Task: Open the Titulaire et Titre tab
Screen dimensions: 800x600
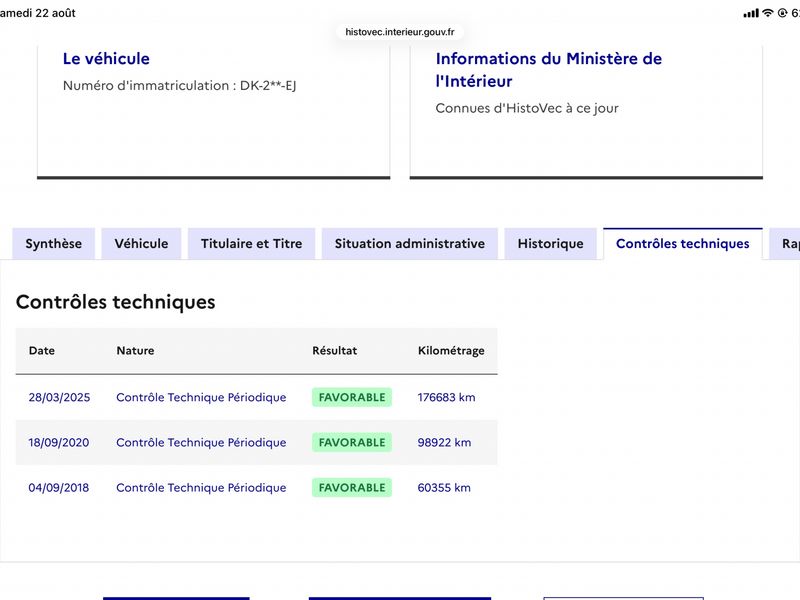Action: click(x=252, y=244)
